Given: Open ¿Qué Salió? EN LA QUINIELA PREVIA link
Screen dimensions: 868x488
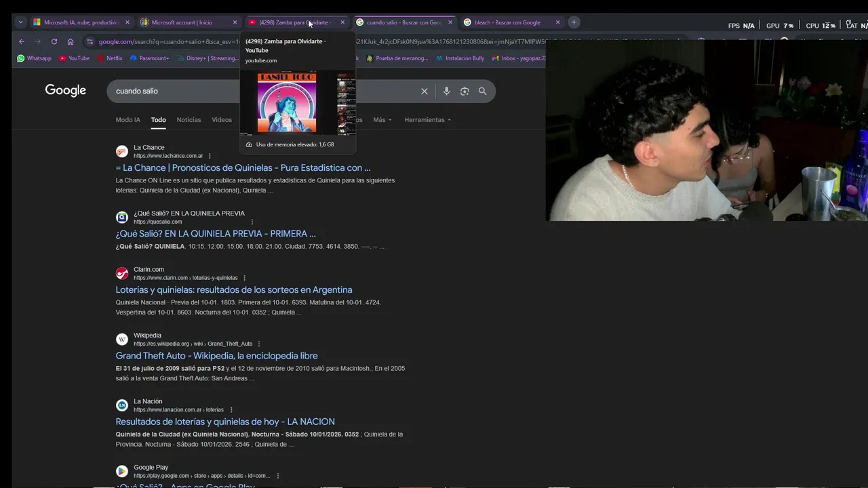Looking at the screenshot, I should coord(216,234).
